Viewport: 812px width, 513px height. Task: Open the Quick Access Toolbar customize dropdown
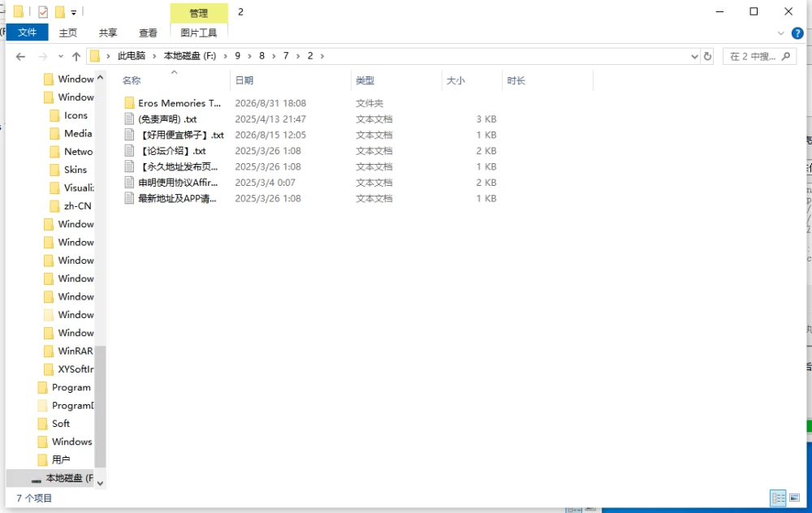click(74, 12)
